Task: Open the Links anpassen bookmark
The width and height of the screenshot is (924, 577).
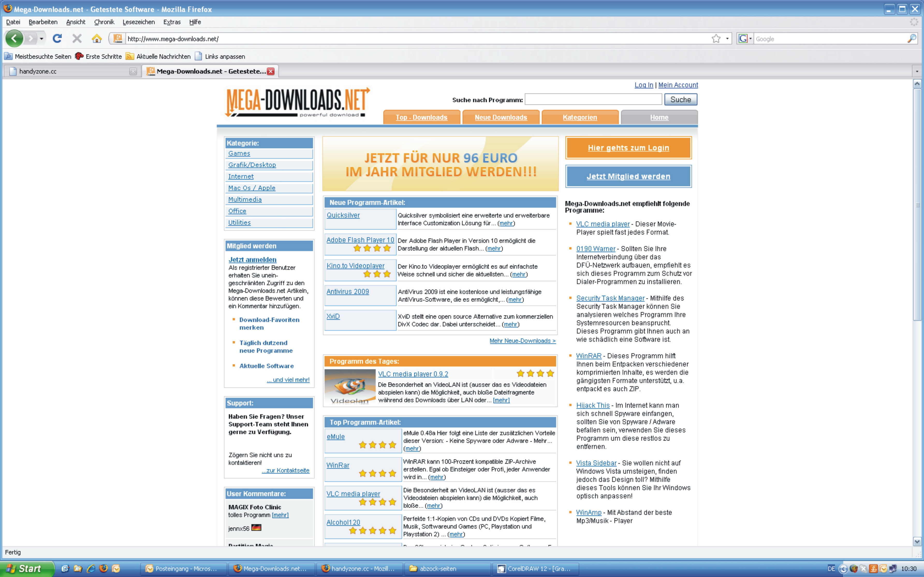Action: (220, 56)
